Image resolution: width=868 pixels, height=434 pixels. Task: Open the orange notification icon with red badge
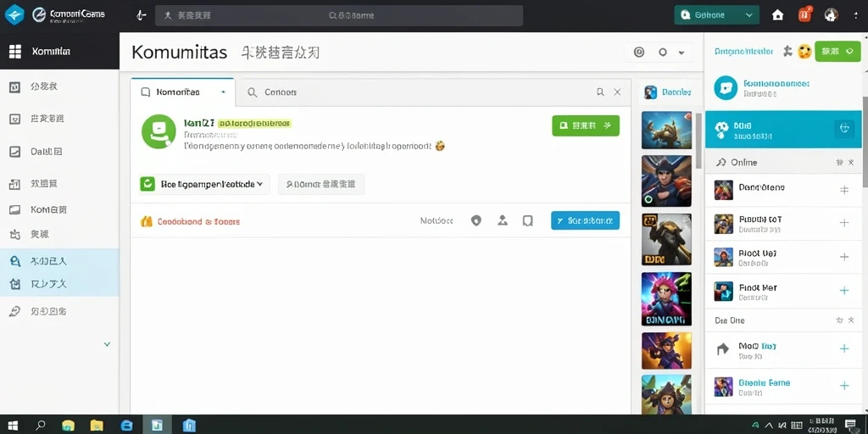[804, 15]
